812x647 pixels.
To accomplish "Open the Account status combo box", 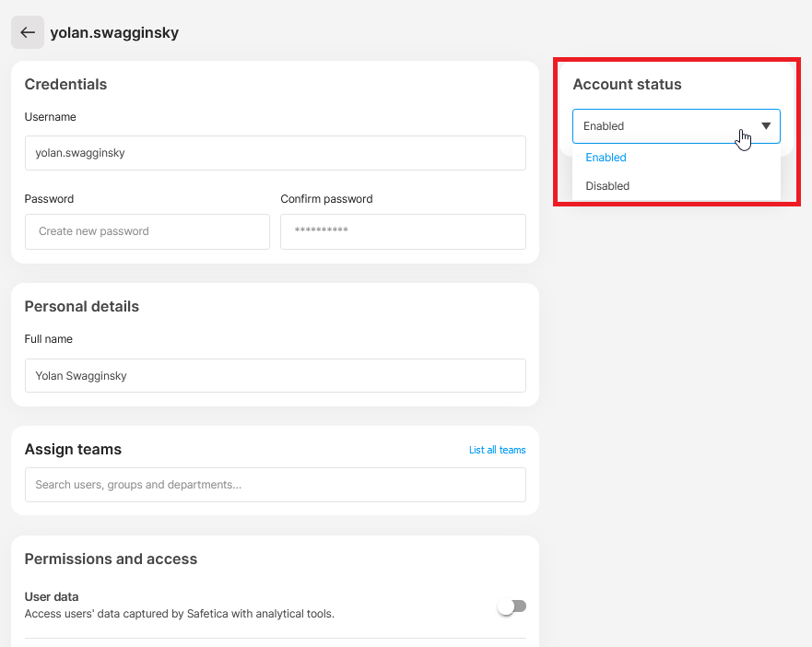I will pyautogui.click(x=677, y=126).
